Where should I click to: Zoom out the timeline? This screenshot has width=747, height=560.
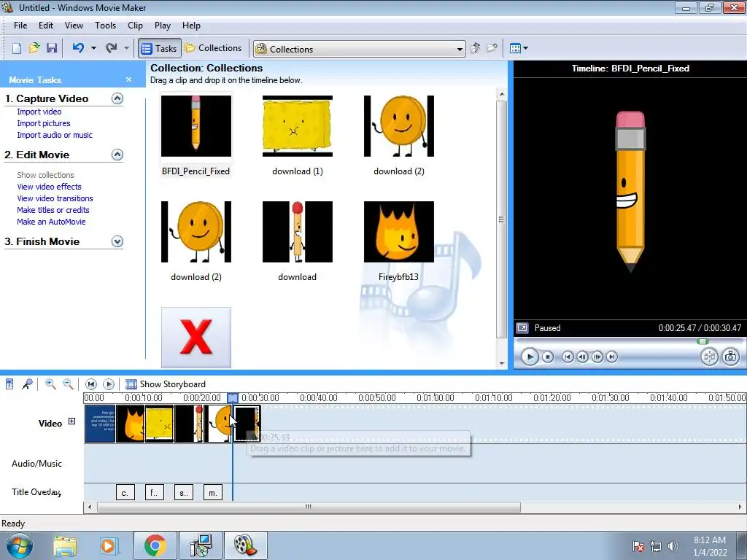[68, 384]
